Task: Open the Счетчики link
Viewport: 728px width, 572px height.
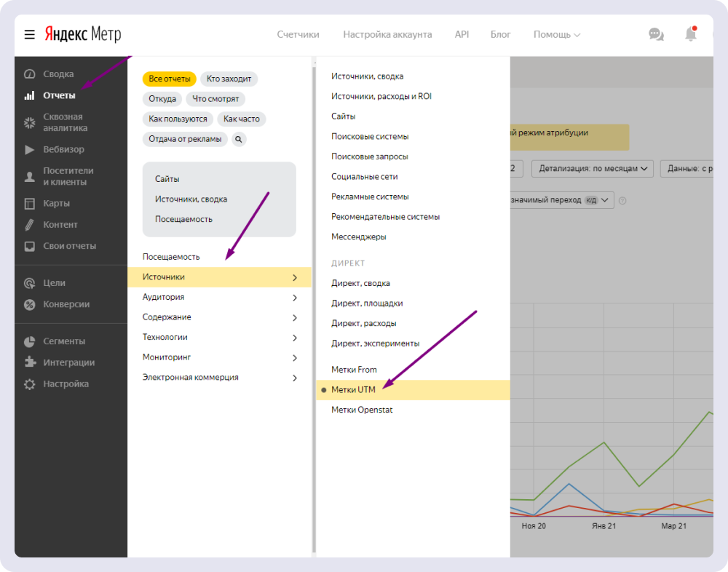Action: pos(298,34)
